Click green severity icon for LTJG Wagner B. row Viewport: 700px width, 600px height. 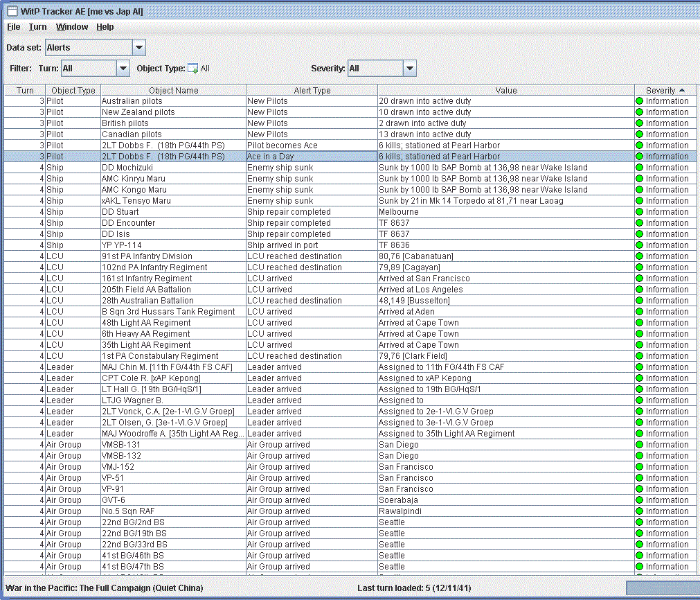coord(639,400)
